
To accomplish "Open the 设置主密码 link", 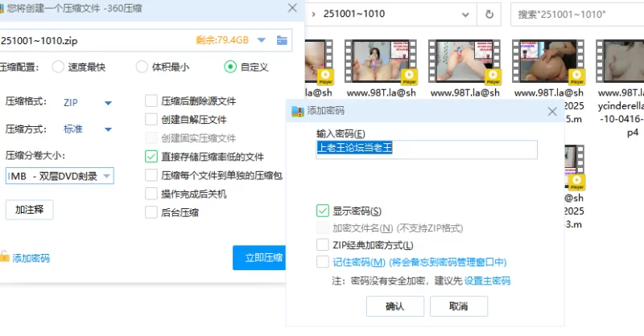I will pyautogui.click(x=487, y=281).
